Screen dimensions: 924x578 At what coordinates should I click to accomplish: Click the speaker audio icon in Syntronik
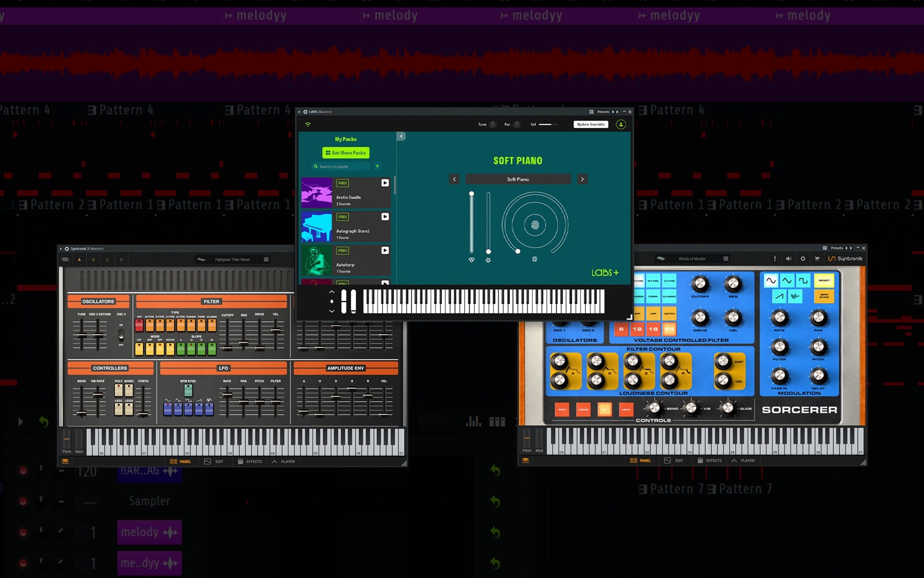coord(788,259)
